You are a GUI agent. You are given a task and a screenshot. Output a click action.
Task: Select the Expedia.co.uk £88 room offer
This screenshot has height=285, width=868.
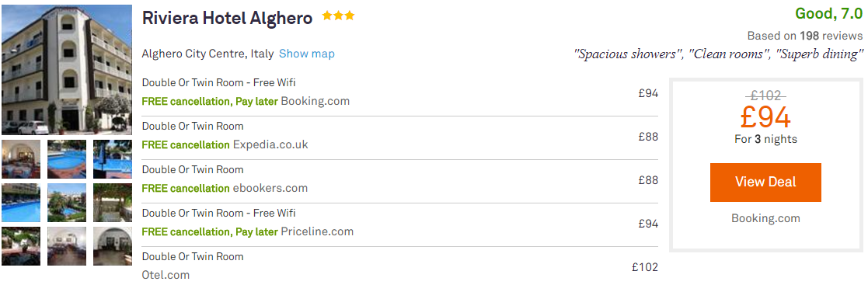(x=399, y=136)
